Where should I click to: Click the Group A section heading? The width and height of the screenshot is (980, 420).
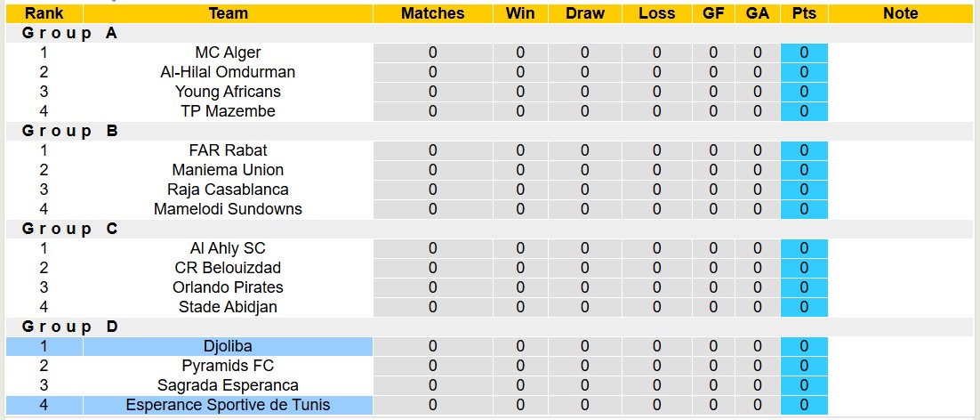70,33
